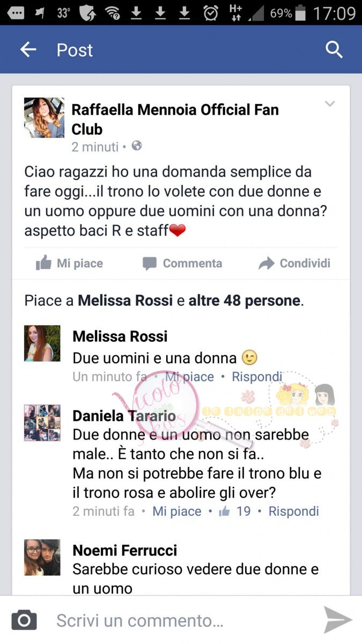Image resolution: width=362 pixels, height=644 pixels.
Task: View the 19 likes on Daniela's comment
Action: point(235,511)
